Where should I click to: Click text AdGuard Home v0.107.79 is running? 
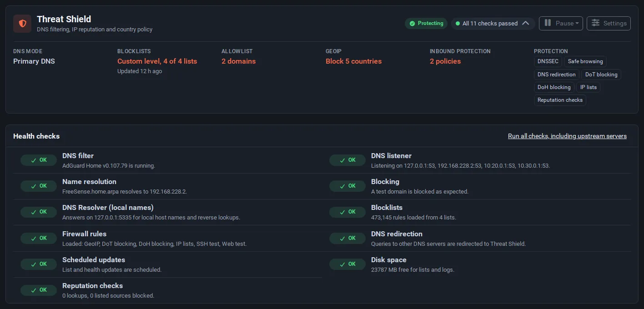(x=109, y=166)
